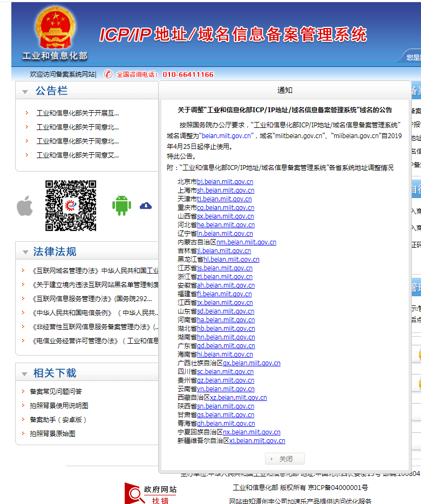Open the gd.beian.miit.gov.cn Guangdong link
The height and width of the screenshot is (504, 421).
[x=226, y=346]
